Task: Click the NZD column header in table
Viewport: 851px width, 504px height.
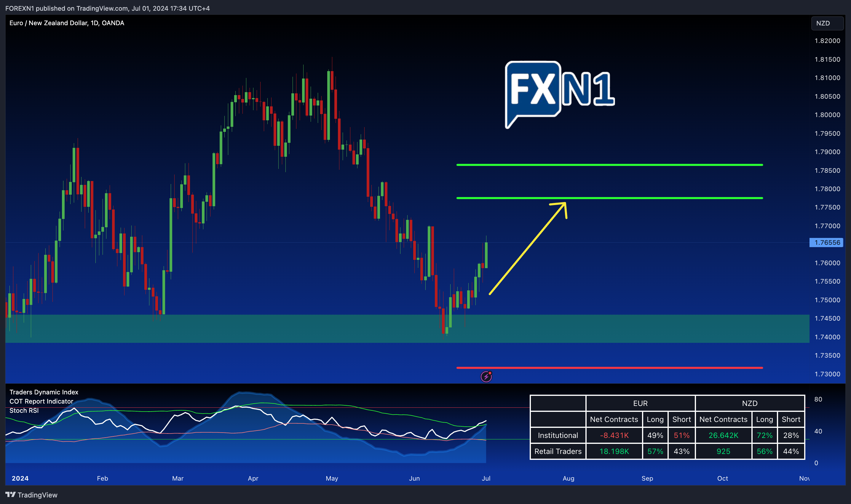Action: click(x=750, y=403)
